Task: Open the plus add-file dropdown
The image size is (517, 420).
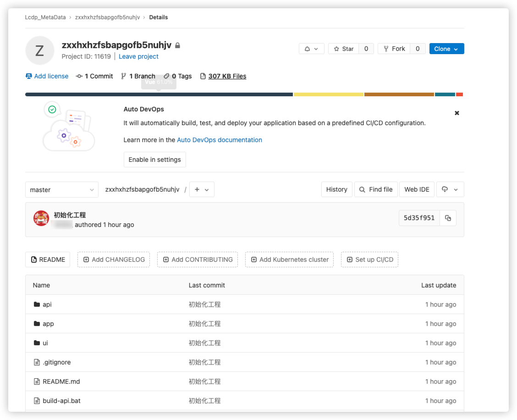Action: 202,189
